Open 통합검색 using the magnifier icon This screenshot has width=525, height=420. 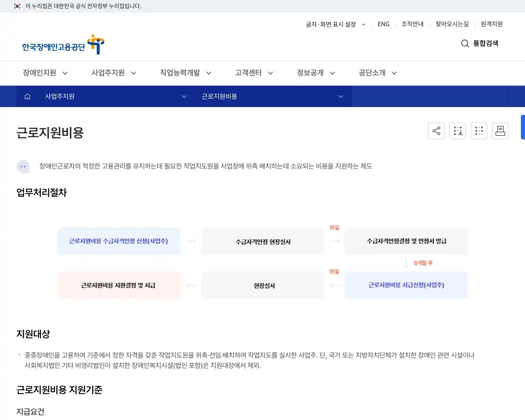(x=465, y=43)
